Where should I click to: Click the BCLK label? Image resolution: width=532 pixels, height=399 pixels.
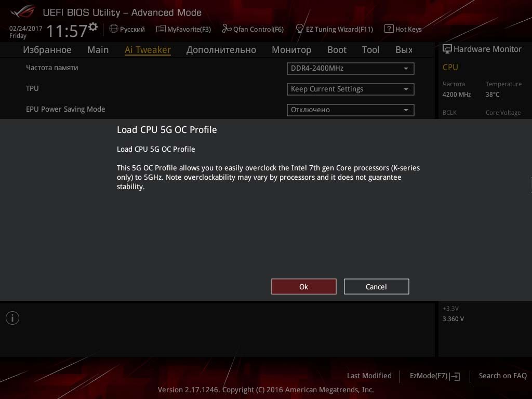(449, 113)
